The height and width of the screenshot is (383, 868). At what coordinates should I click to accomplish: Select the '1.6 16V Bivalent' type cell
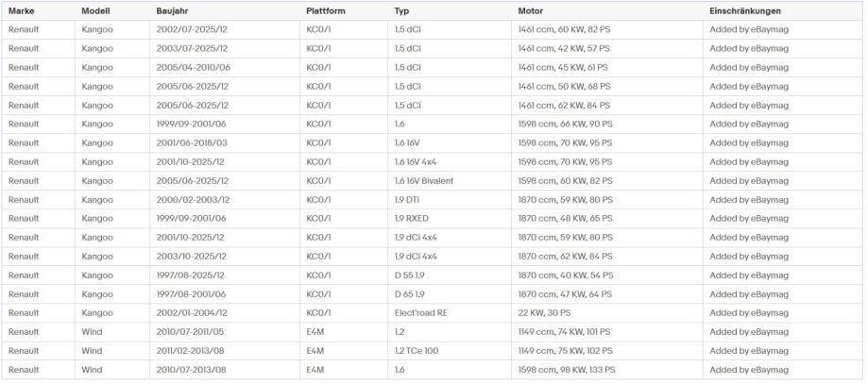[x=428, y=180]
